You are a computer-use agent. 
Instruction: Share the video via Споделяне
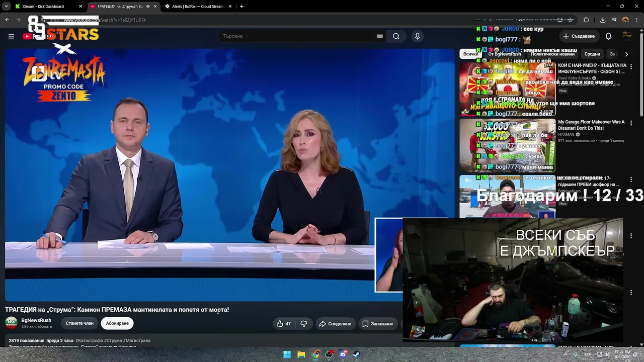click(335, 324)
